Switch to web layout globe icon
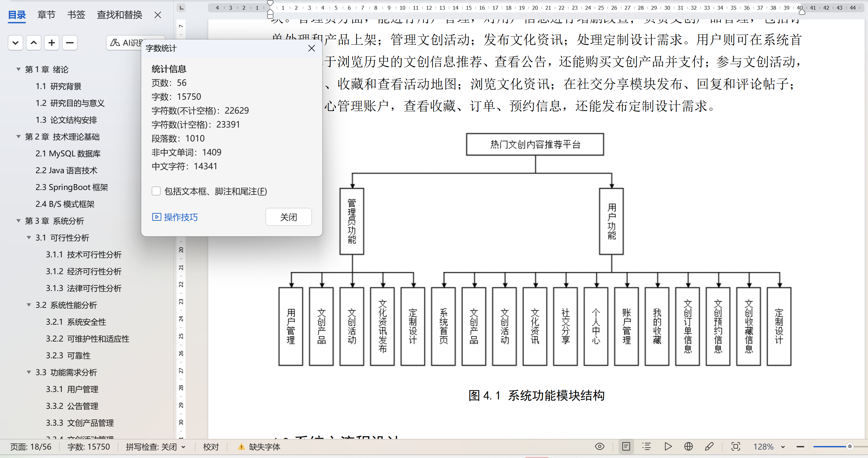The image size is (868, 458). click(x=688, y=447)
